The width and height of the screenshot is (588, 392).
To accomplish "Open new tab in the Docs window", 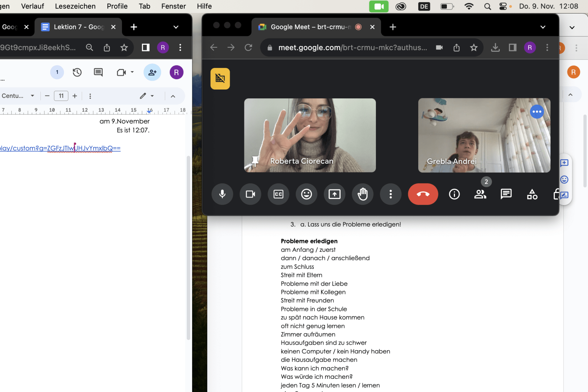I will coord(134,27).
